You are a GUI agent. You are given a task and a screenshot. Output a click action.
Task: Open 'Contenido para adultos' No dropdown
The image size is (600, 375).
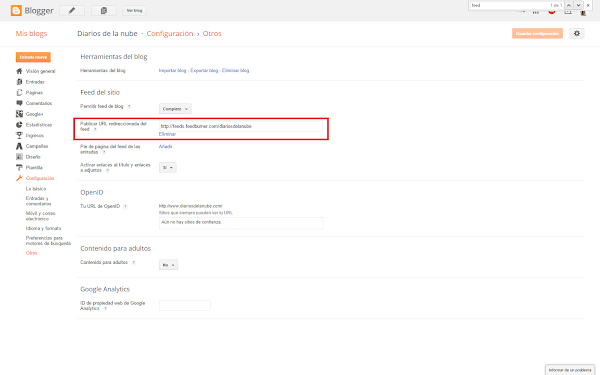[x=168, y=265]
